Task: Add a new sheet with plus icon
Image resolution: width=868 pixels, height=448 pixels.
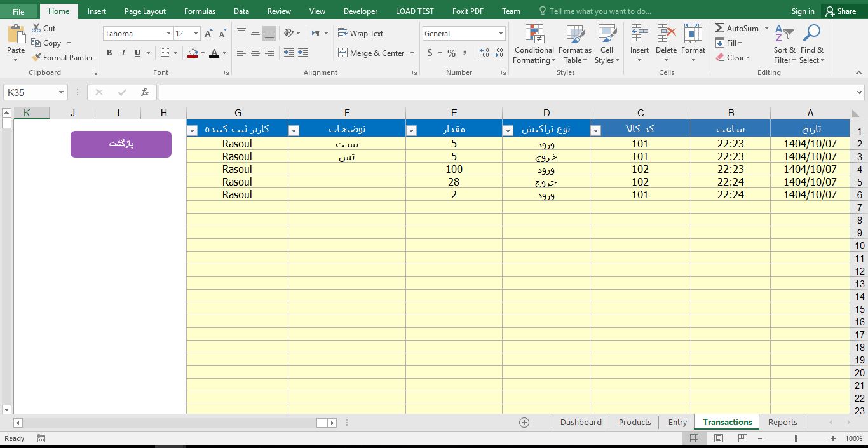Action: coord(524,422)
